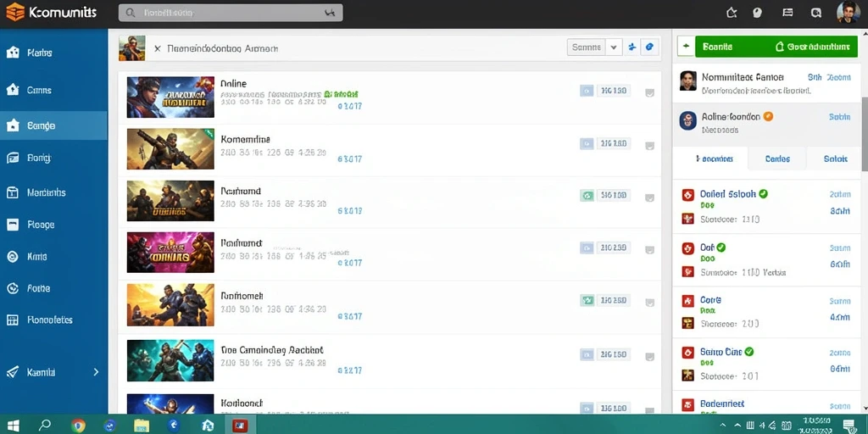
Task: Open File Explorer folder on the taskbar
Action: [x=142, y=426]
